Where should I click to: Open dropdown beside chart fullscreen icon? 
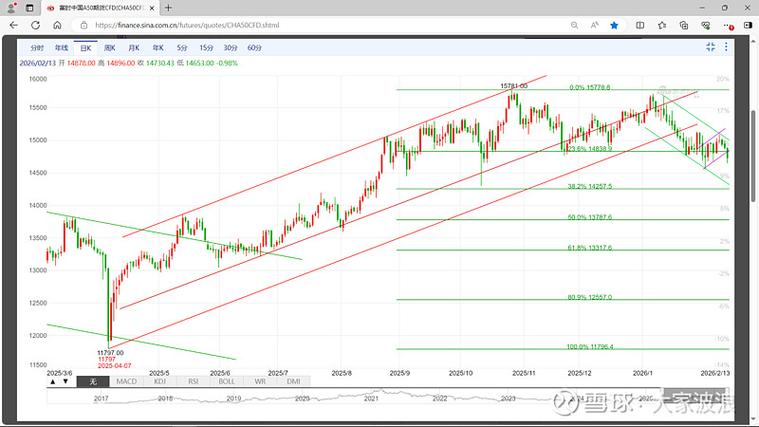[x=727, y=47]
